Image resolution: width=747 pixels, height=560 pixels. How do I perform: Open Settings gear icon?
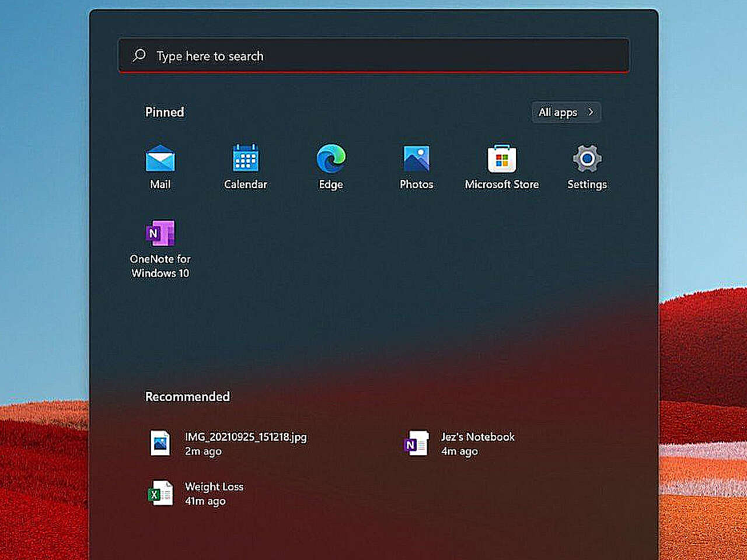(x=587, y=158)
